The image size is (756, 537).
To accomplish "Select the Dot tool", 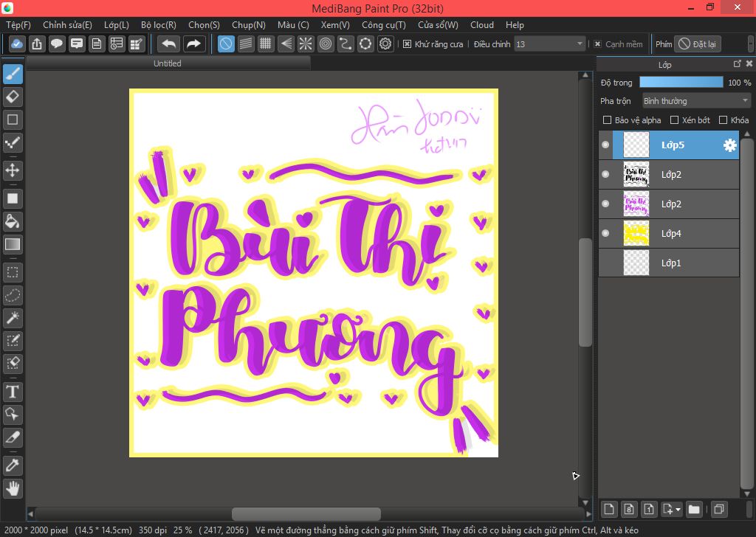I will [x=13, y=142].
